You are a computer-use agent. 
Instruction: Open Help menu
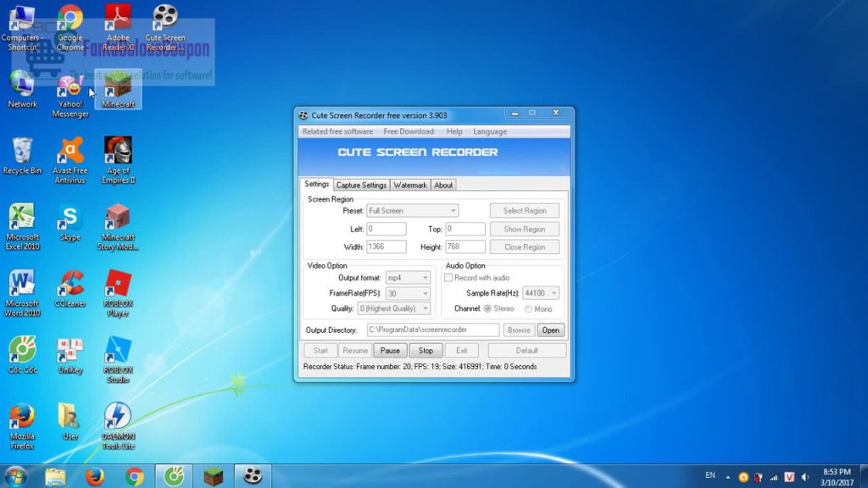tap(454, 131)
